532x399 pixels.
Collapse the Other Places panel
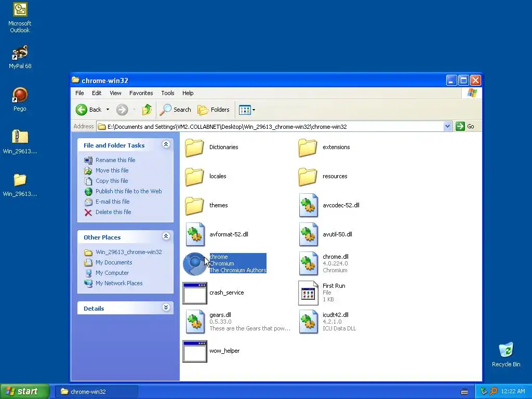[166, 236]
